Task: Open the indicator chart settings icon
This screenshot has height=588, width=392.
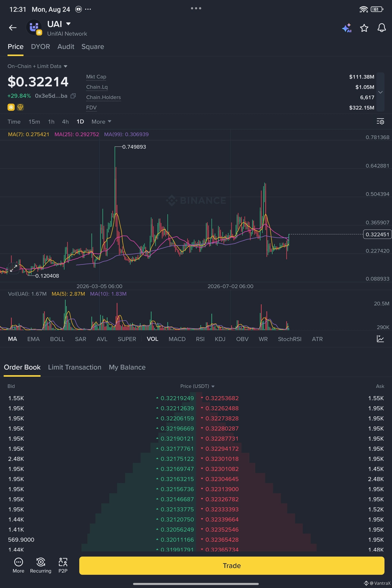Action: pos(380,339)
